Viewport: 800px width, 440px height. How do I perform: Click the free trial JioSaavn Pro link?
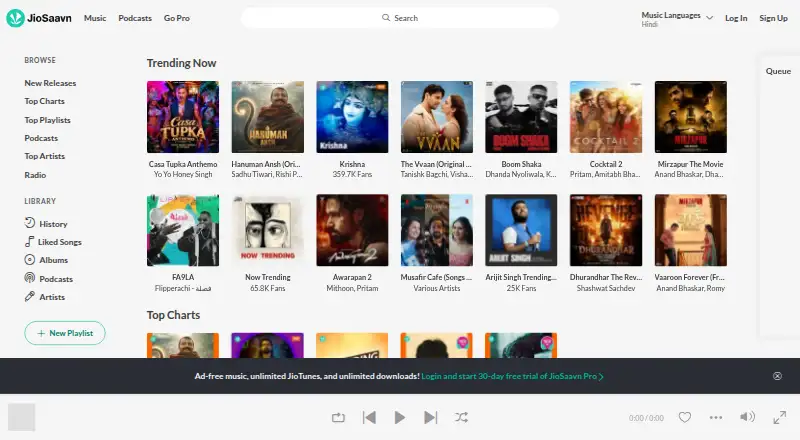click(512, 376)
